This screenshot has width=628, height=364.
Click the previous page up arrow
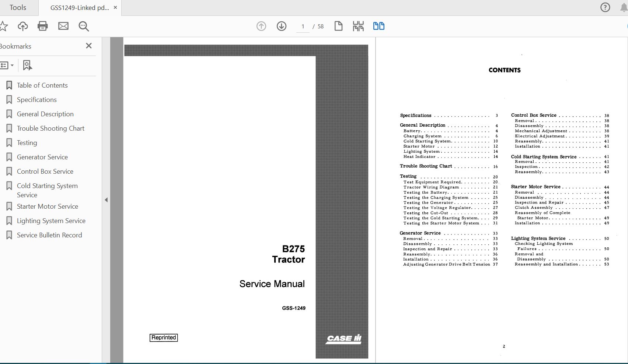[261, 26]
